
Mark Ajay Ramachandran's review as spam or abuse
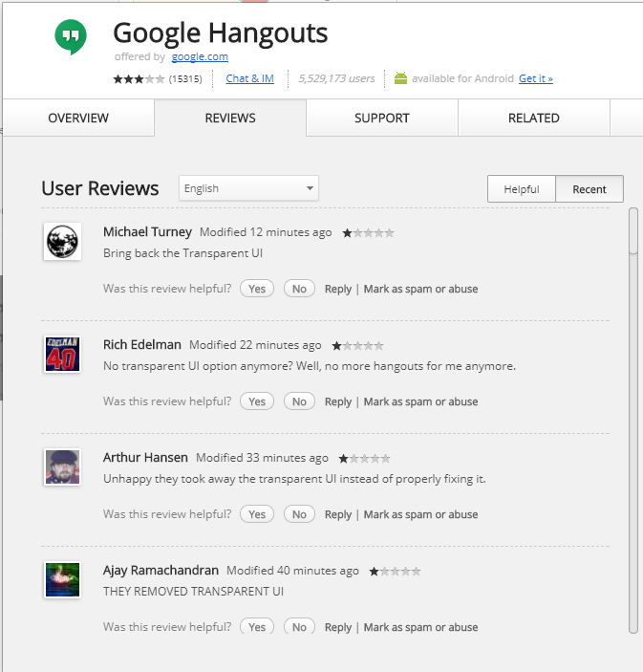[420, 627]
